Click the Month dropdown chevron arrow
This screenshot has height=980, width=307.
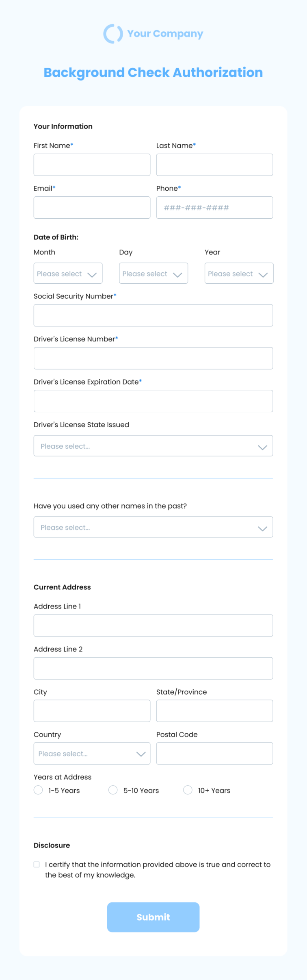92,275
